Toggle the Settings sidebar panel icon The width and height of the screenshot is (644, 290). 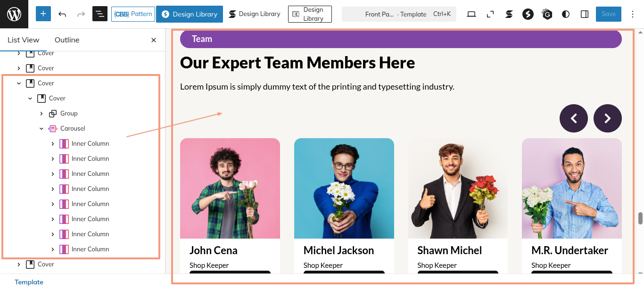[585, 14]
